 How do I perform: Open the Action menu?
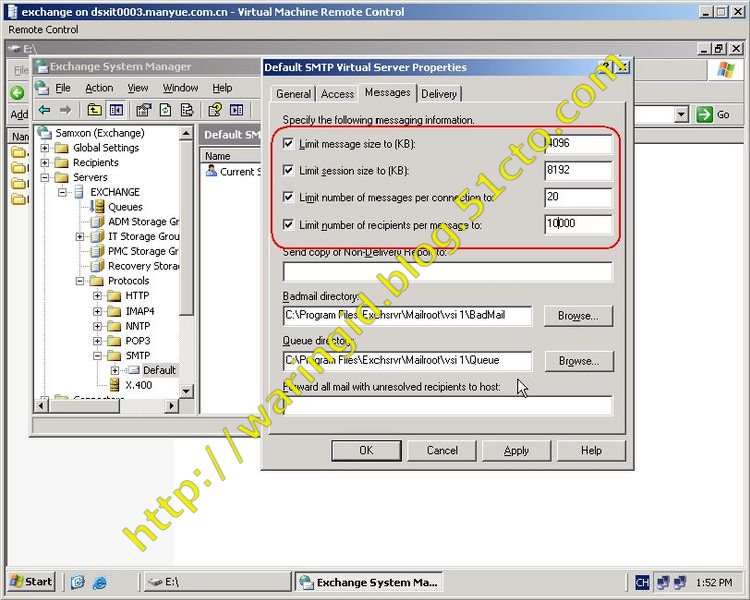click(99, 88)
